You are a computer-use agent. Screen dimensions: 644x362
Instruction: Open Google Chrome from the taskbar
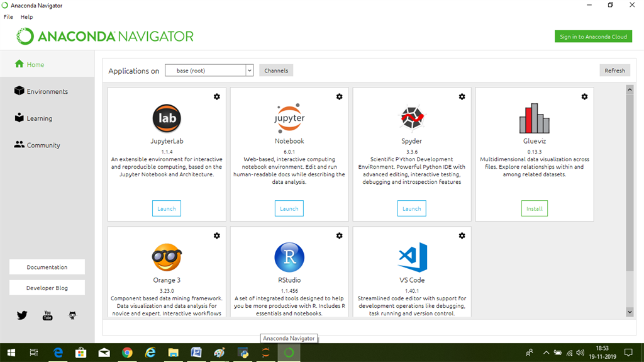(x=127, y=353)
